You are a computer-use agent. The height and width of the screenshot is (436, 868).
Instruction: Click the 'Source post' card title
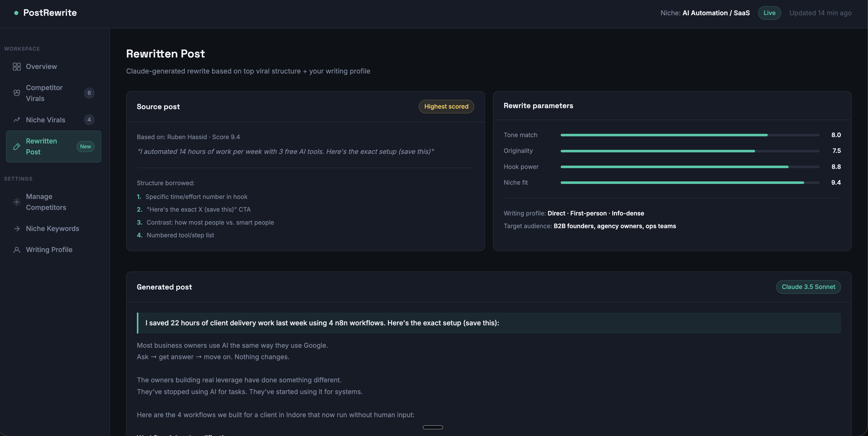pos(158,107)
